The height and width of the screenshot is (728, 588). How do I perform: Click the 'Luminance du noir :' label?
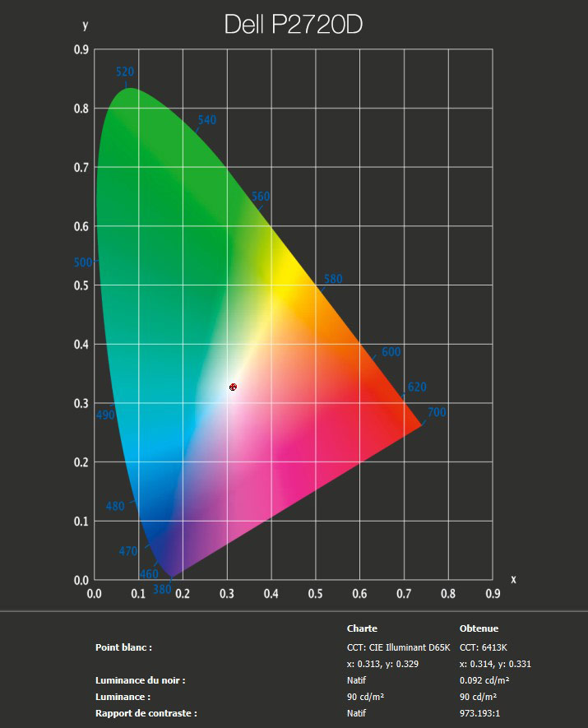pyautogui.click(x=141, y=680)
